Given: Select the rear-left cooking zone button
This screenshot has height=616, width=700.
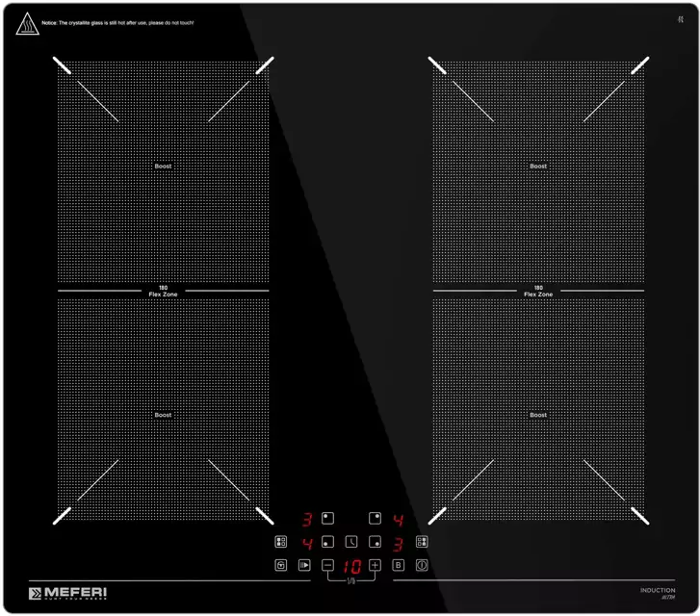Looking at the screenshot, I should coord(327,518).
